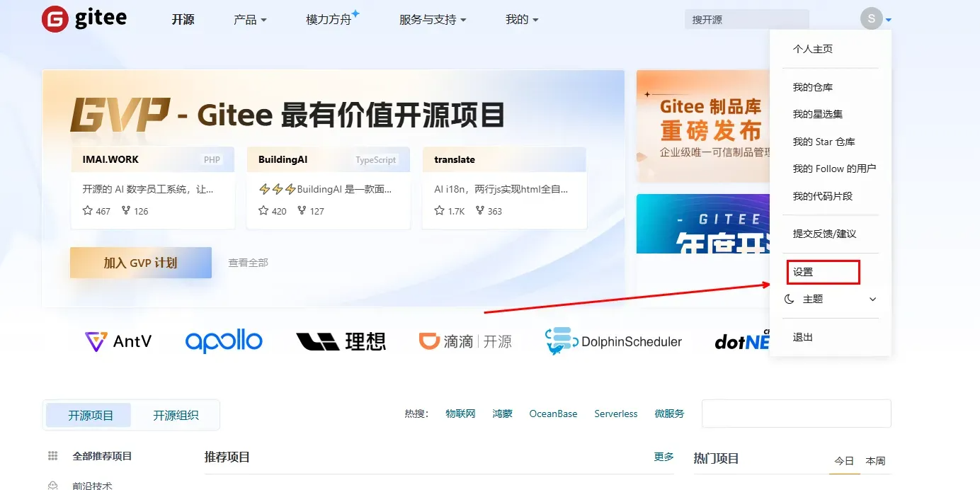The height and width of the screenshot is (490, 980).
Task: Click the grid icon beside 全部推荐项目
Action: pyautogui.click(x=52, y=456)
